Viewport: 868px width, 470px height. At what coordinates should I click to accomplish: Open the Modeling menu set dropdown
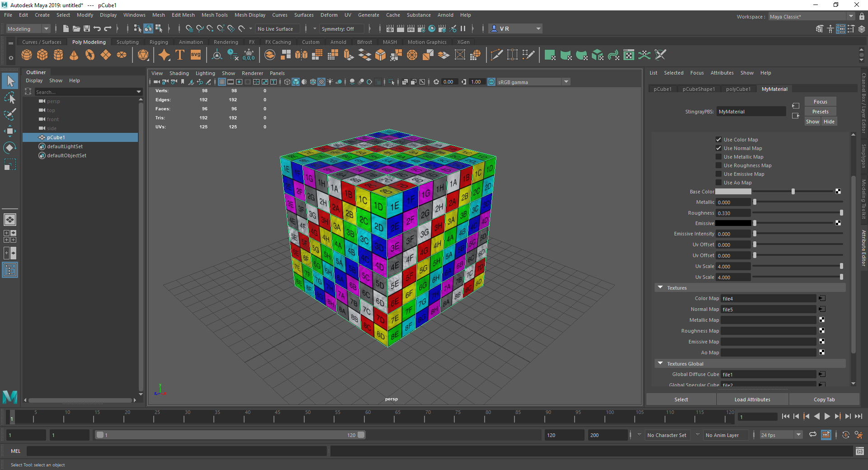point(46,28)
